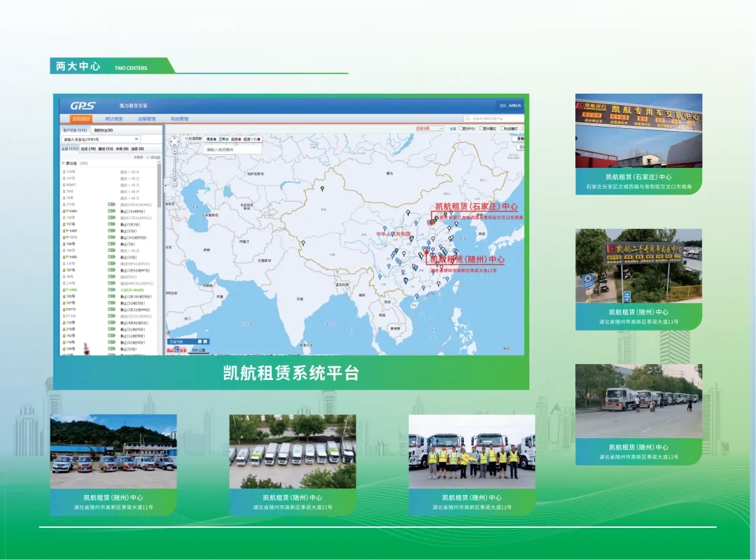Image resolution: width=756 pixels, height=560 pixels.
Task: Check the 轨迹模式 checkbox
Action: coord(504,129)
